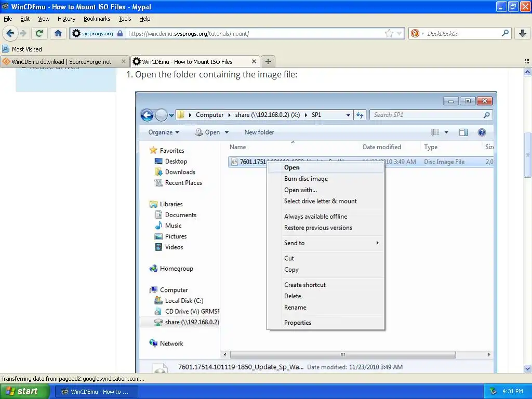
Task: Bookmark this page with the star
Action: click(x=389, y=33)
